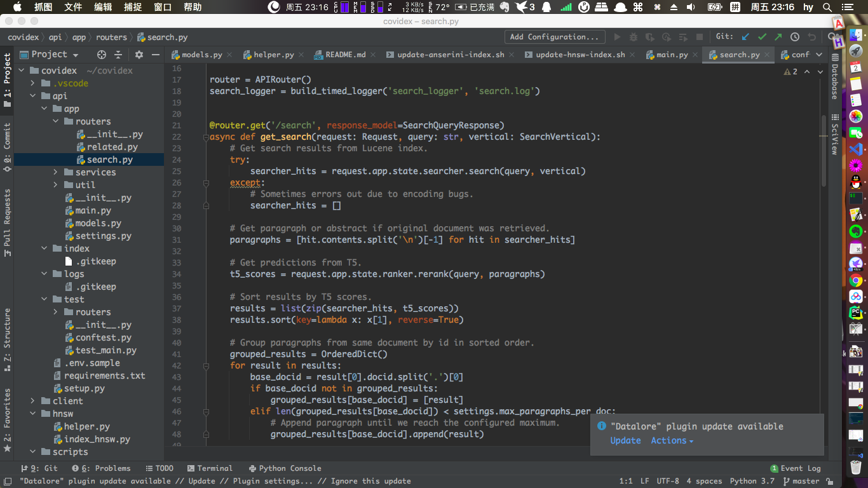Open Git history clock icon
868x488 pixels.
click(x=795, y=37)
